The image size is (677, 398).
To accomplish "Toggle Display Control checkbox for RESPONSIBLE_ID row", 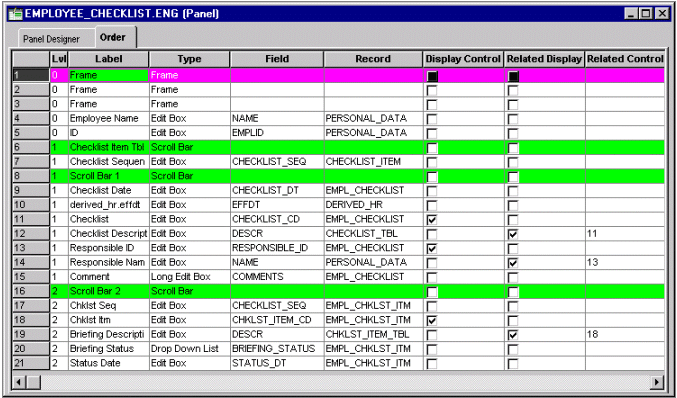I will click(432, 249).
